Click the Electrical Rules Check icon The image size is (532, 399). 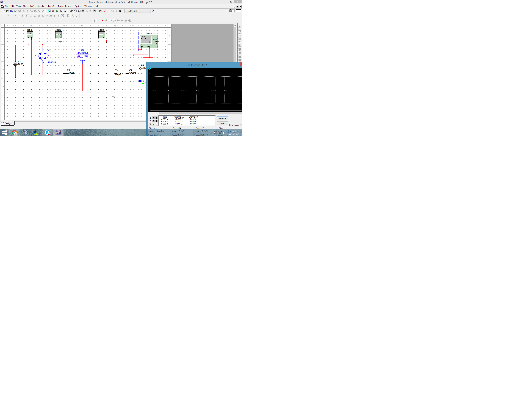click(104, 11)
